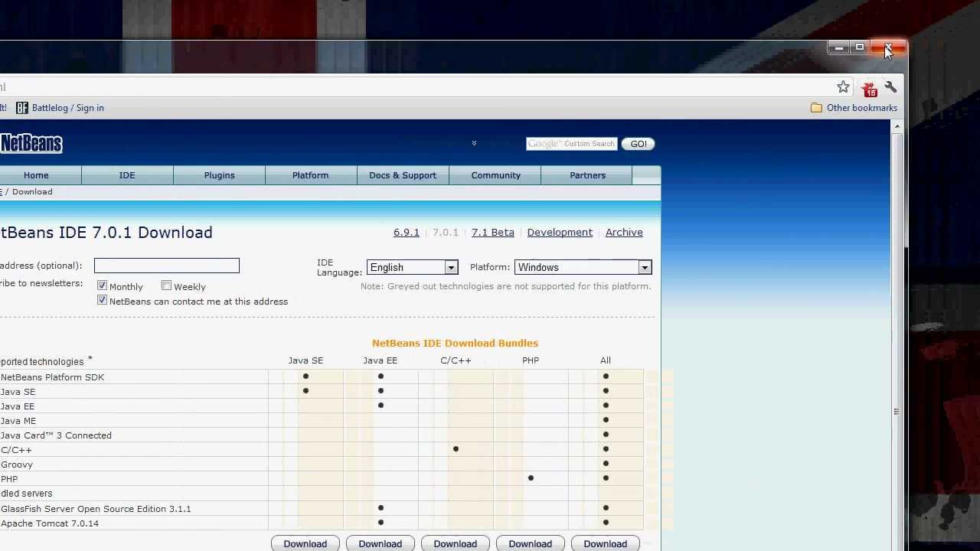Maximize the Chrome browser window
Image resolution: width=980 pixels, height=551 pixels.
tap(860, 48)
